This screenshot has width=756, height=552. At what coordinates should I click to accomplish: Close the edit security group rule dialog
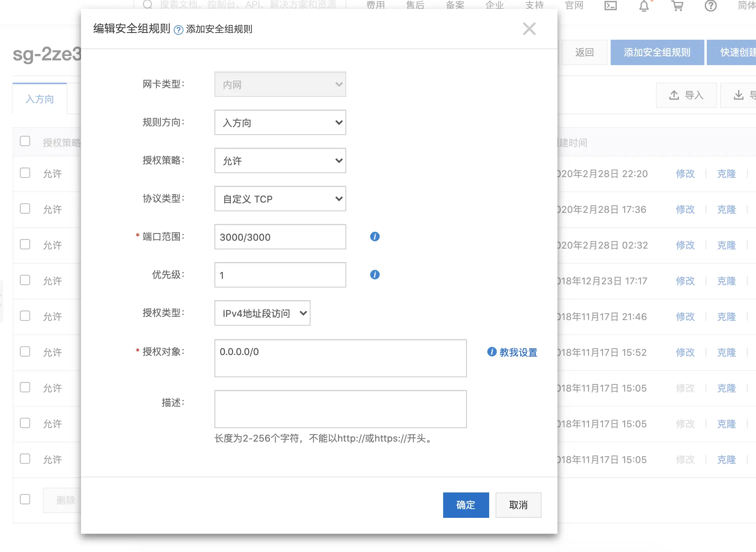529,29
